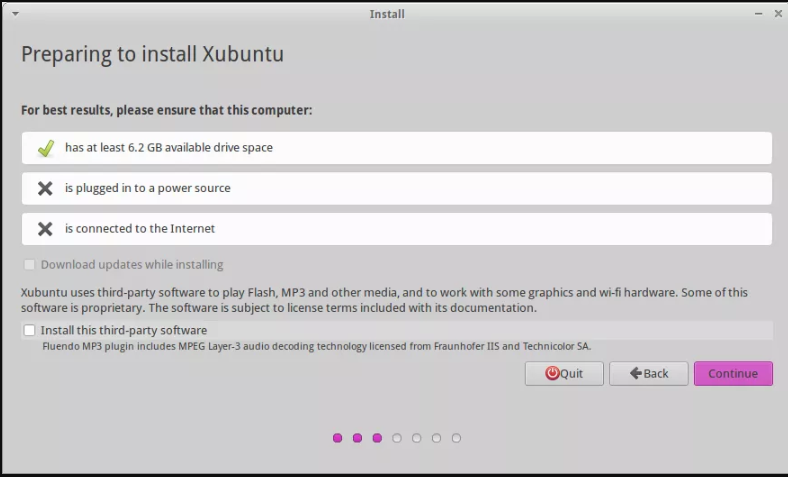The image size is (788, 477).
Task: Click the Fluendo MP3 plugin license note
Action: pyautogui.click(x=317, y=346)
